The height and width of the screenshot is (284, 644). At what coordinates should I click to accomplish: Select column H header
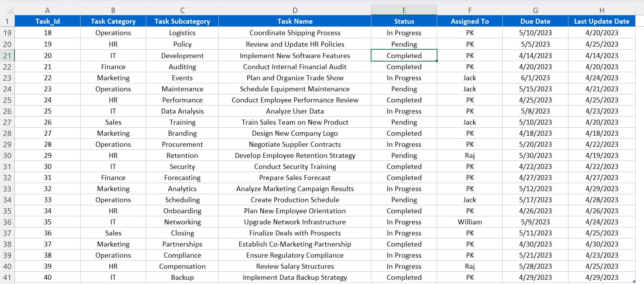point(602,10)
